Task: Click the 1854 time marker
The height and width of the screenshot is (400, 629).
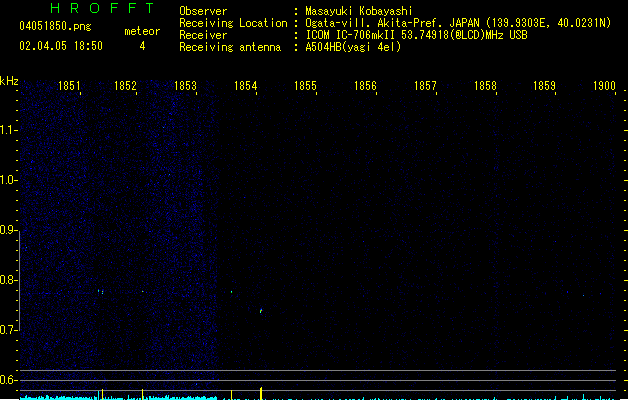Action: tap(245, 86)
